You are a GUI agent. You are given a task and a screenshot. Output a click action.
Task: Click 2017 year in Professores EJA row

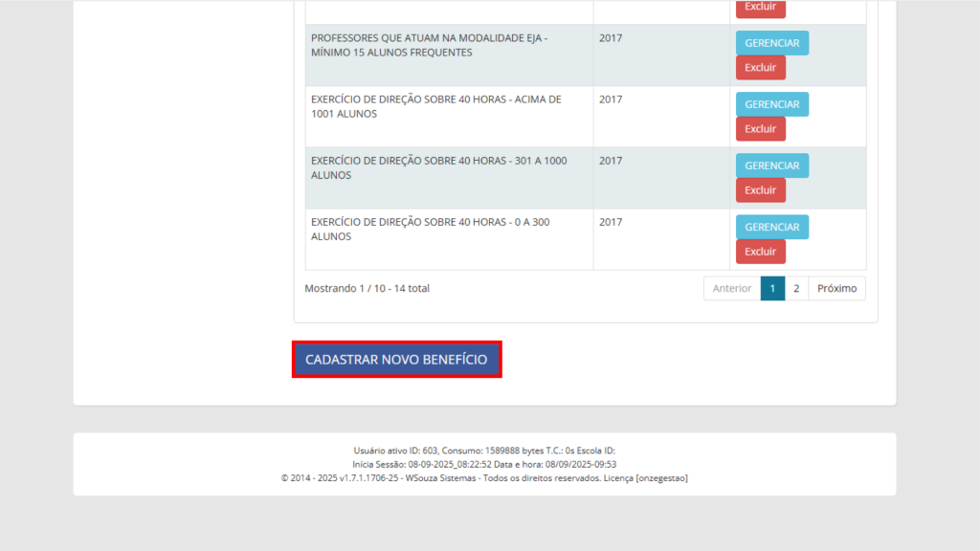tap(611, 38)
